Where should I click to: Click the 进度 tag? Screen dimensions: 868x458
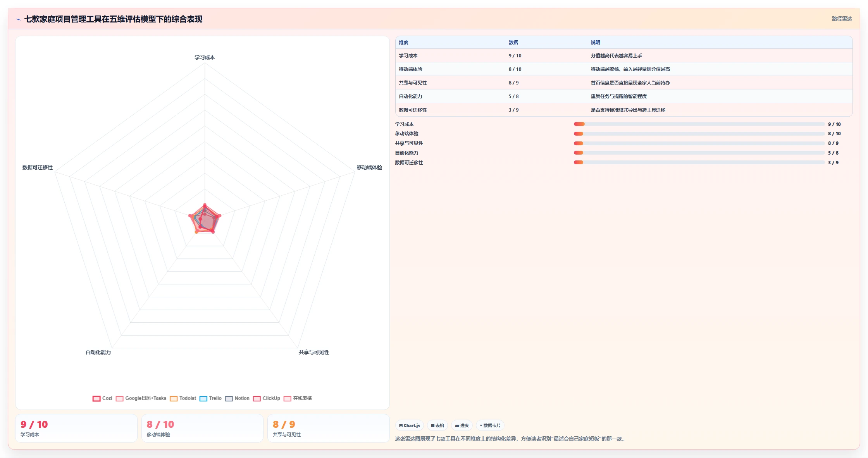tap(462, 425)
